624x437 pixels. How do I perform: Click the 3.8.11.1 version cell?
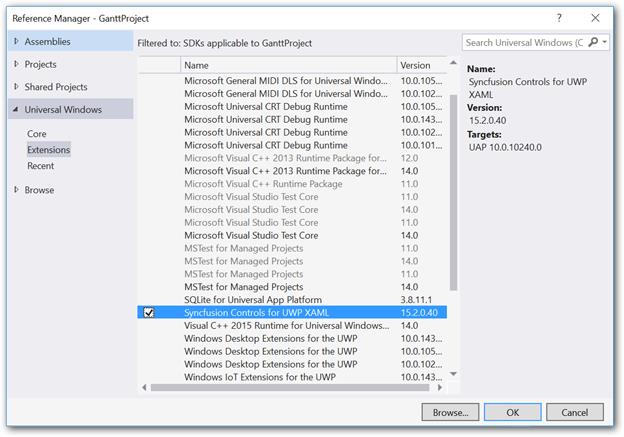click(x=416, y=300)
